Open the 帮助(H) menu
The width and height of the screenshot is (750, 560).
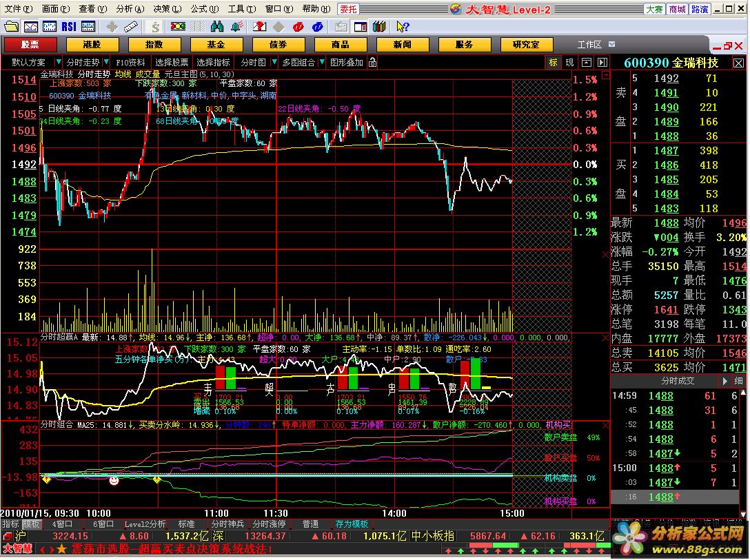pyautogui.click(x=316, y=8)
